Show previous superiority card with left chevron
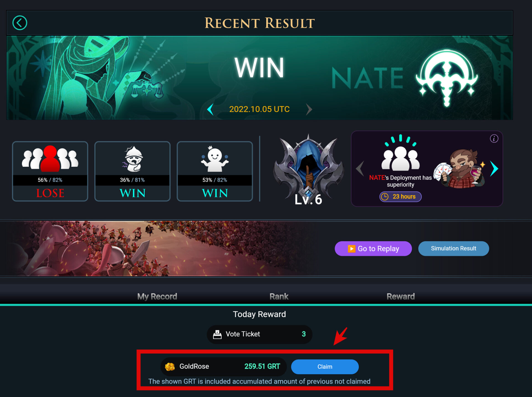The height and width of the screenshot is (397, 532). click(360, 168)
